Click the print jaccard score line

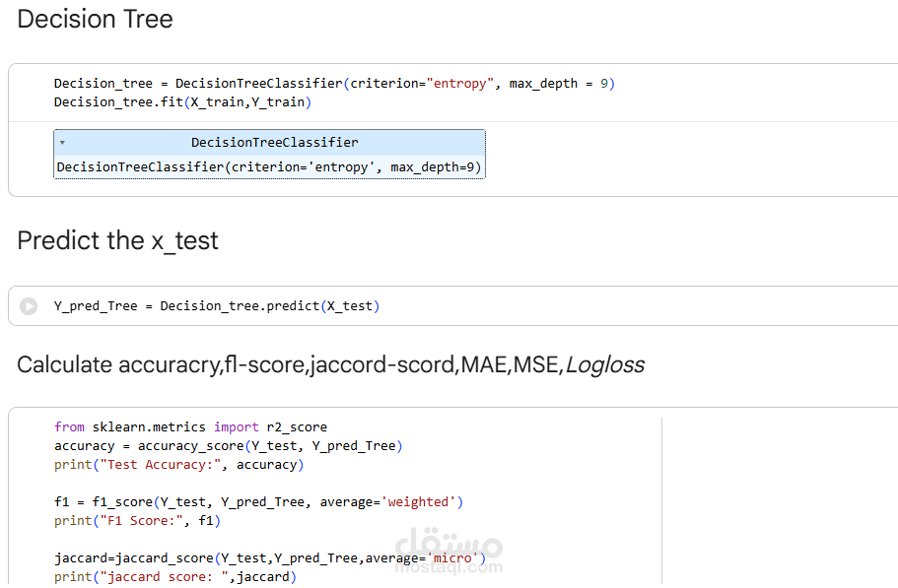(x=174, y=577)
